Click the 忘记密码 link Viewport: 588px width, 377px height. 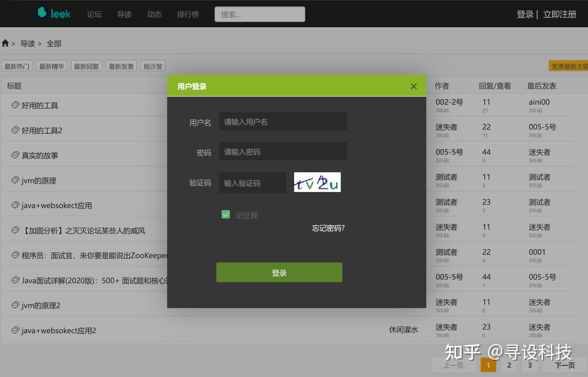328,228
